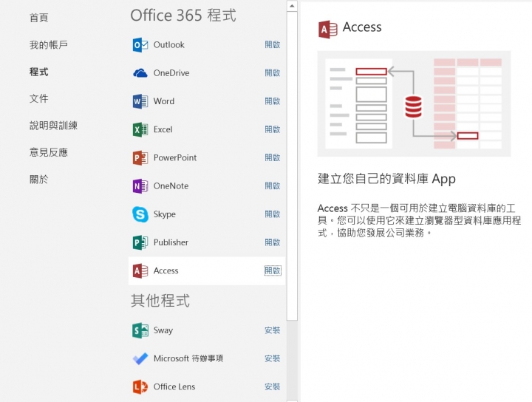Image resolution: width=532 pixels, height=402 pixels.
Task: Click the Word app icon
Action: click(140, 101)
